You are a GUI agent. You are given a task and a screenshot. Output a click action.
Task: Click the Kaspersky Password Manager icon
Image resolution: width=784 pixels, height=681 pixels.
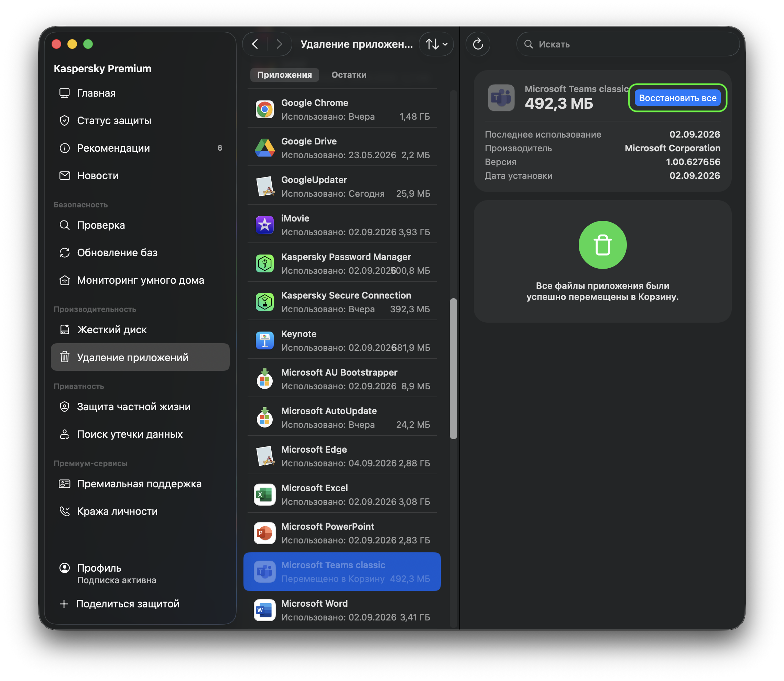click(265, 263)
